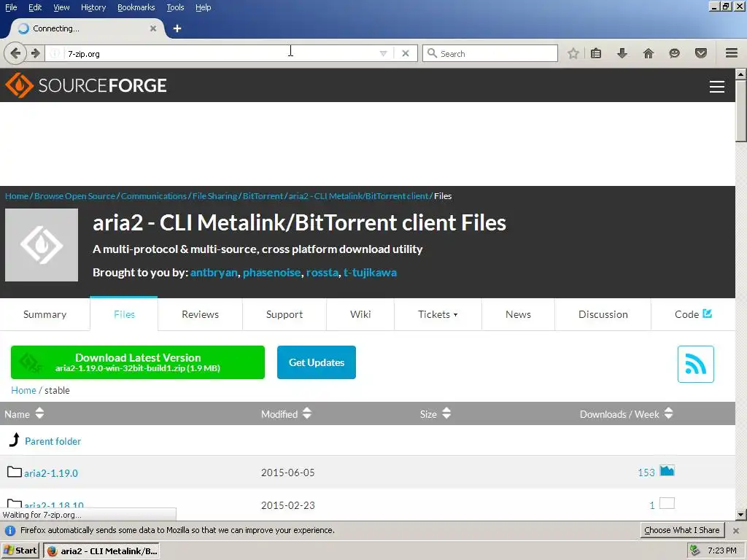Open the Downloads arrow icon
The width and height of the screenshot is (747, 560).
coord(622,53)
